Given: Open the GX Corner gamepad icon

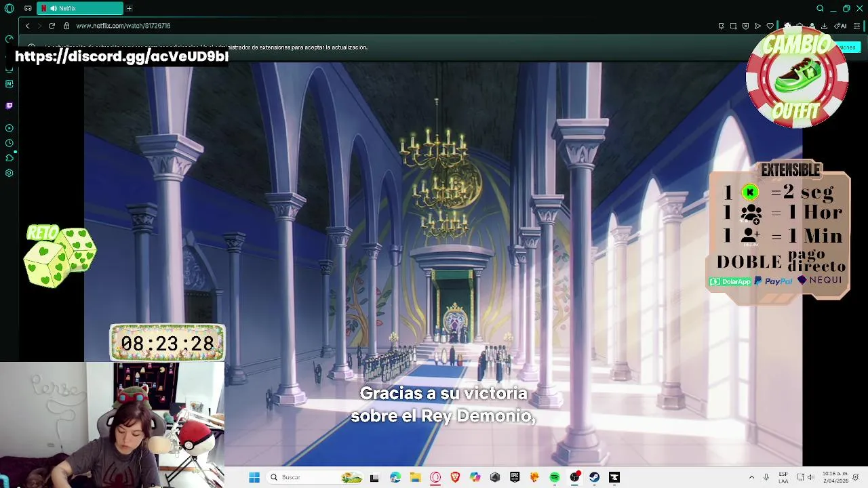Looking at the screenshot, I should point(28,8).
